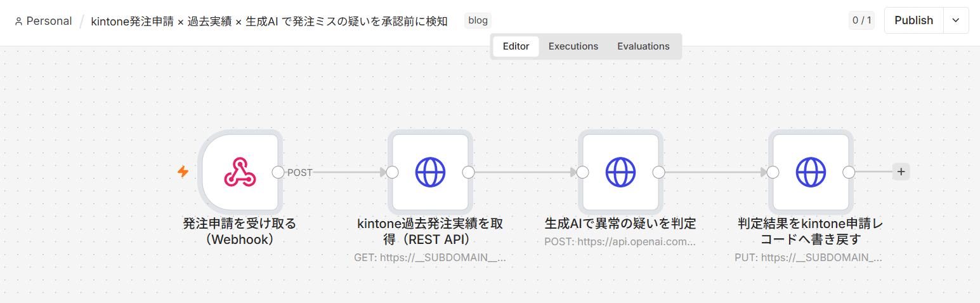This screenshot has height=303, width=980.
Task: Open the 判定結果をkintone申請レコードへ書き戻す node icon
Action: (x=811, y=172)
